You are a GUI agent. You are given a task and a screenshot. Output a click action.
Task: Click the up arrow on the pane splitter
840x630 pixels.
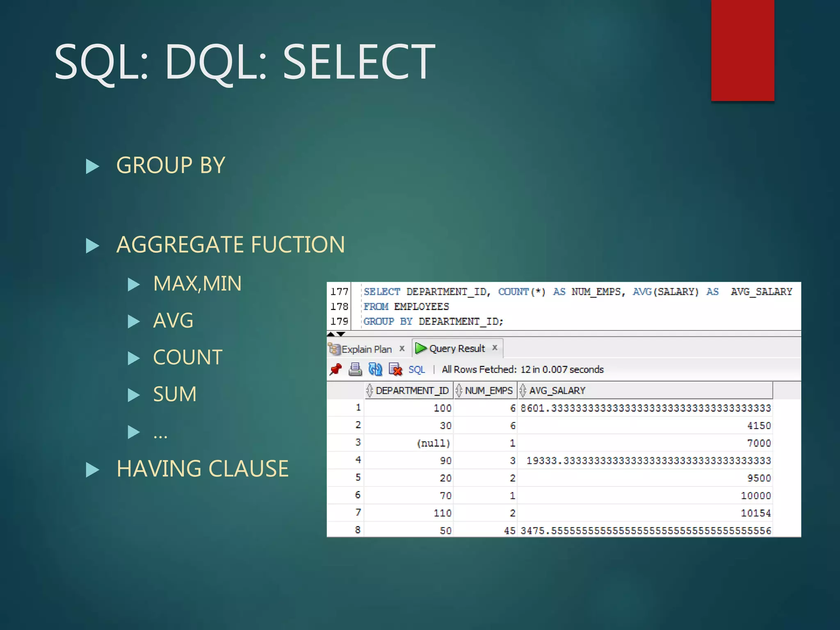(331, 334)
